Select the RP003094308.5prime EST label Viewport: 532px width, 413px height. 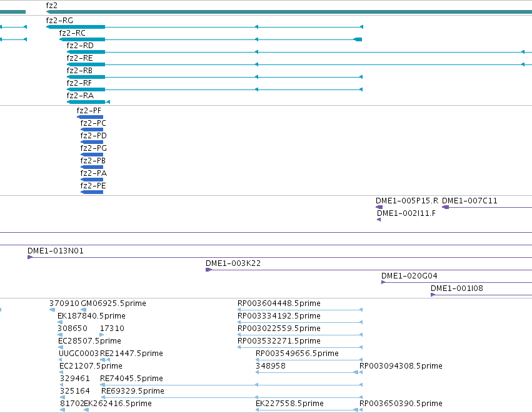pyautogui.click(x=401, y=366)
